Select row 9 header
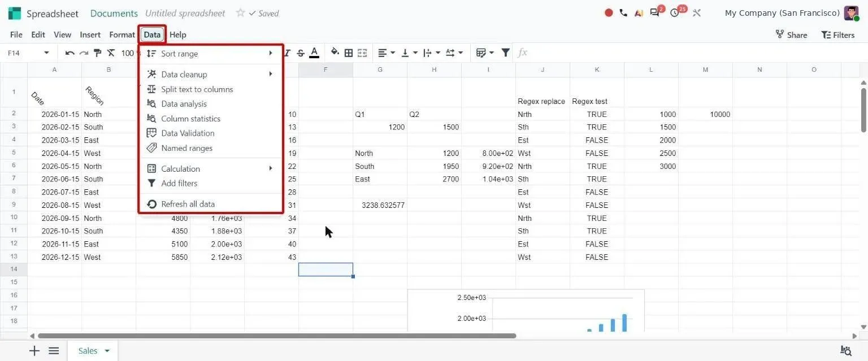Screen dimensions: 868x361 click(x=14, y=205)
